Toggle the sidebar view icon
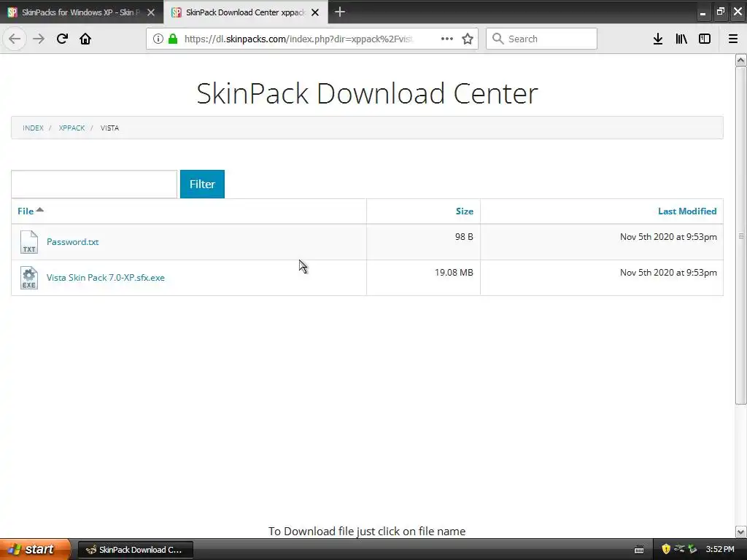The width and height of the screenshot is (747, 560). [x=705, y=39]
